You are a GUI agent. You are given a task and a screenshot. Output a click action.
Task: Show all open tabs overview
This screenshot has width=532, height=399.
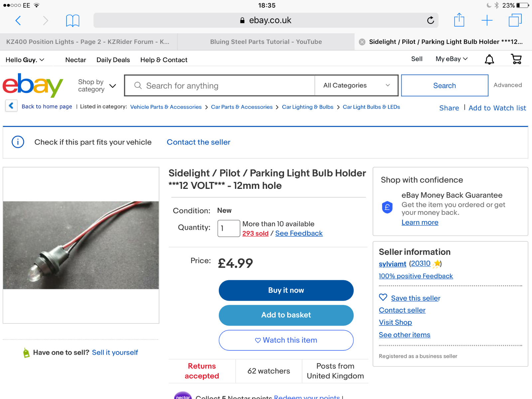[x=515, y=20]
